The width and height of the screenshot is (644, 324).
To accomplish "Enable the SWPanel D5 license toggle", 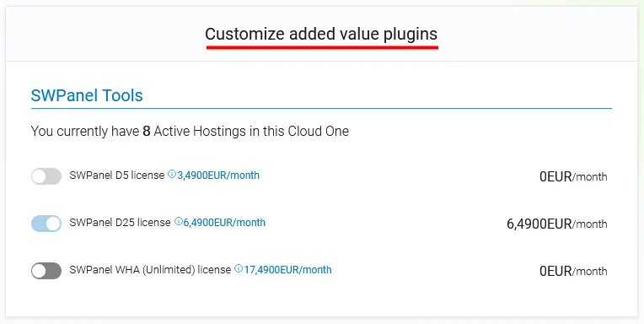I will click(46, 176).
